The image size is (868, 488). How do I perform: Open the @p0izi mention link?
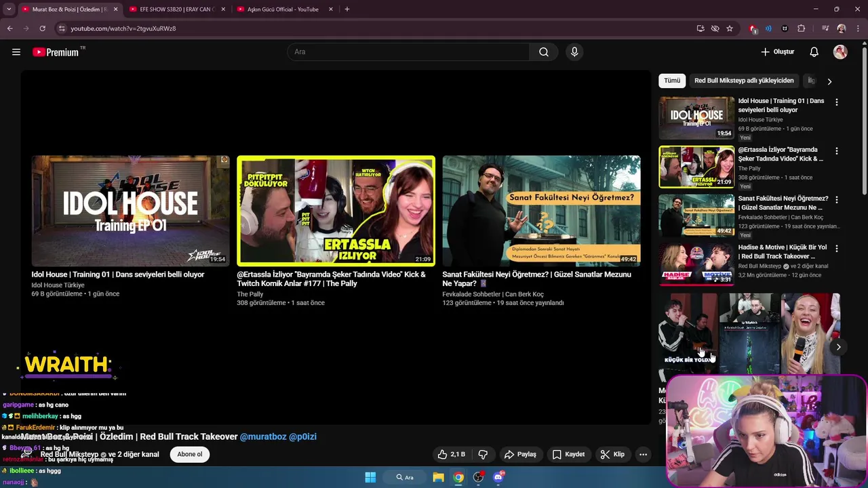[x=303, y=436]
